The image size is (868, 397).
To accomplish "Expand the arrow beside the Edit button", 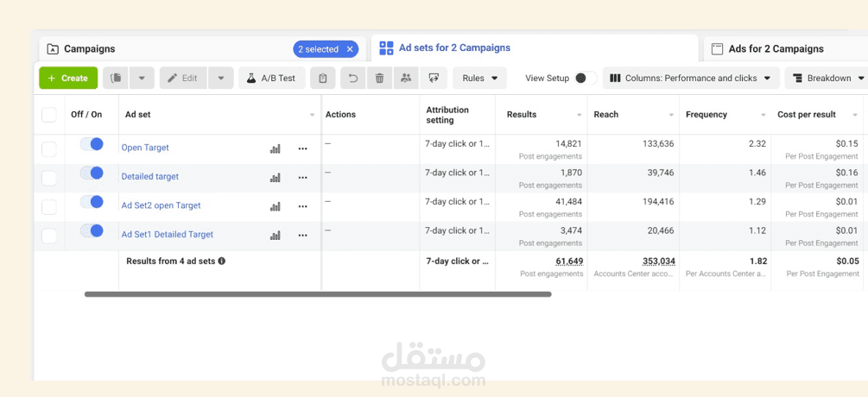I will (221, 78).
